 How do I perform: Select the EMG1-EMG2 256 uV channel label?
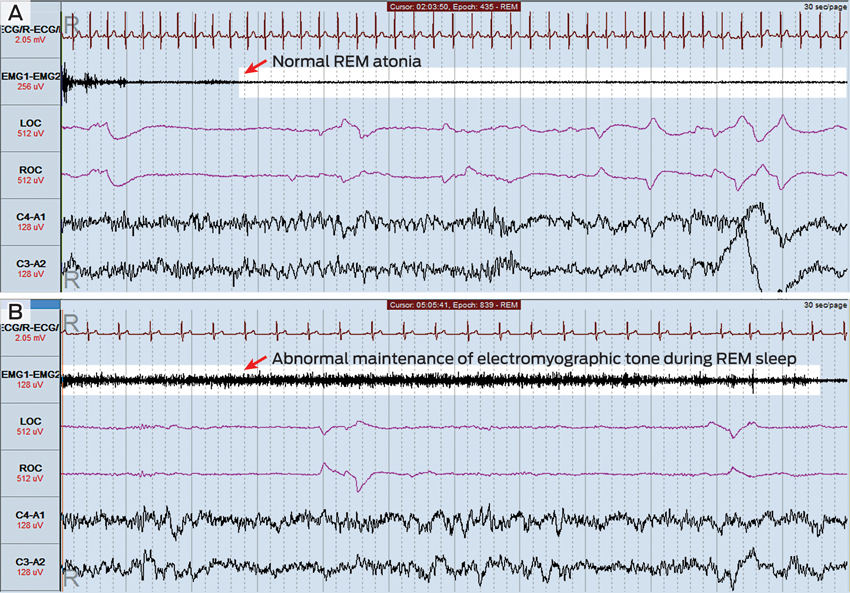30,80
